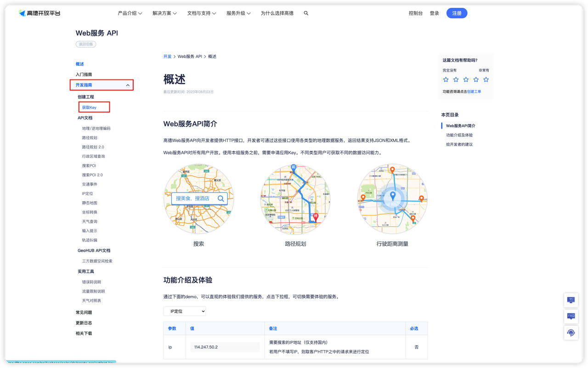Click the 路径规划 circular map image
The width and height of the screenshot is (588, 368).
295,199
